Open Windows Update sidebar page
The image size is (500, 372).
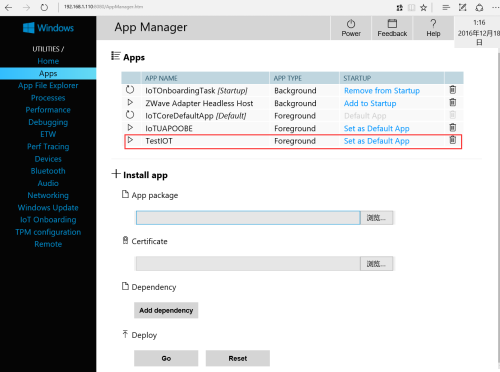(48, 208)
